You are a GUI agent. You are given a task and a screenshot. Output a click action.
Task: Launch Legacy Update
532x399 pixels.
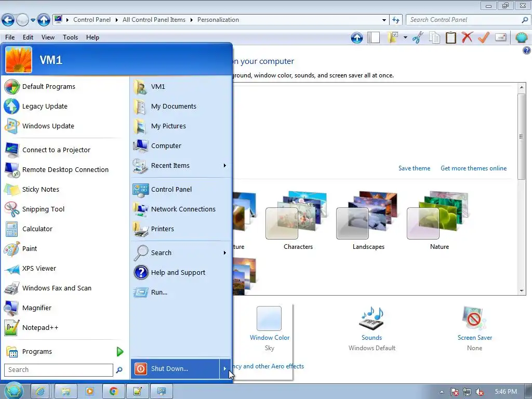pyautogui.click(x=64, y=106)
